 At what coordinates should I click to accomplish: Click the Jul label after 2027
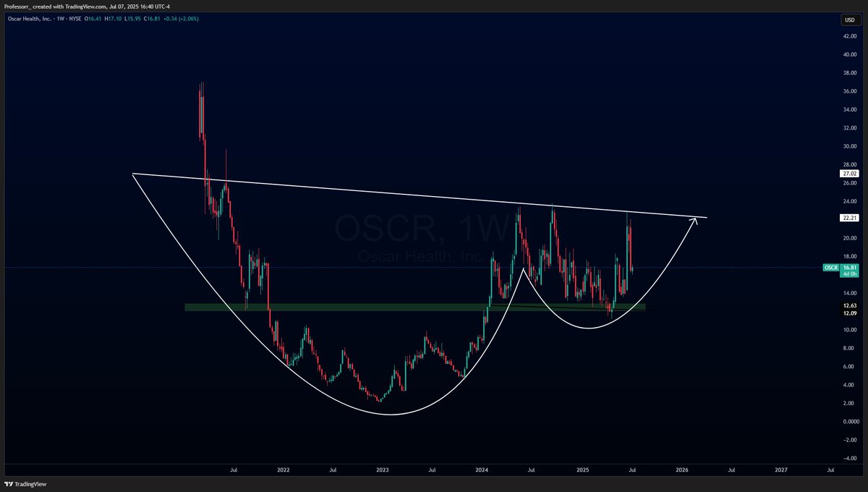(x=830, y=470)
